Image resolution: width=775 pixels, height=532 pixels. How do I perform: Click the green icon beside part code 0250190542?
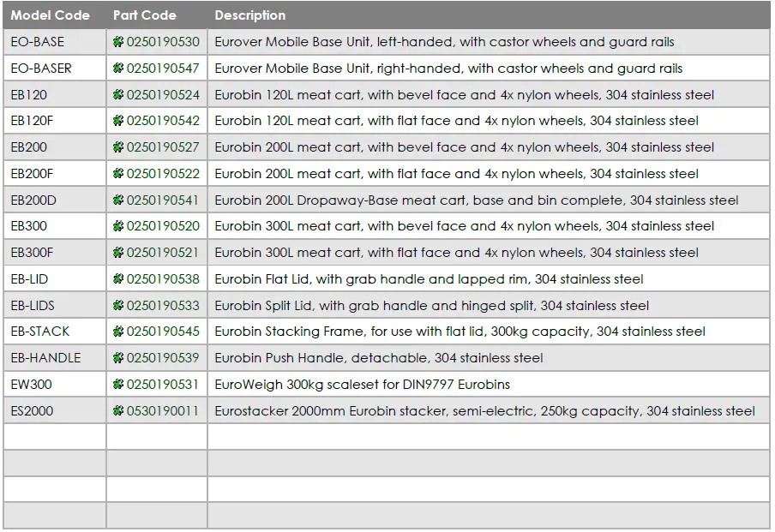(x=118, y=121)
